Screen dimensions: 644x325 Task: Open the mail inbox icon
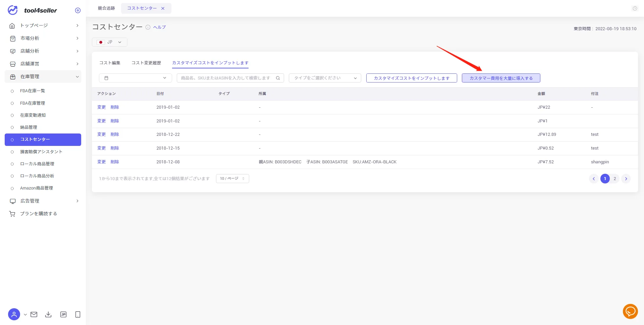(34, 314)
